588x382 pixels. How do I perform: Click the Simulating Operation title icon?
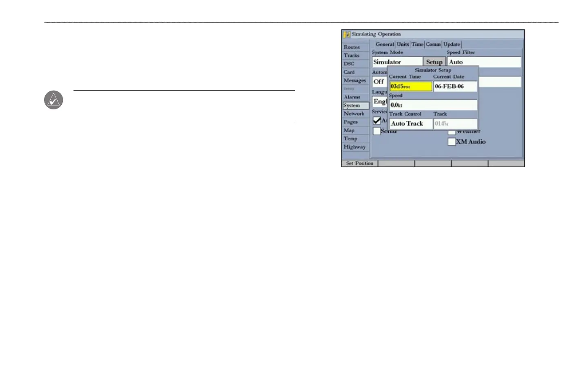click(347, 34)
